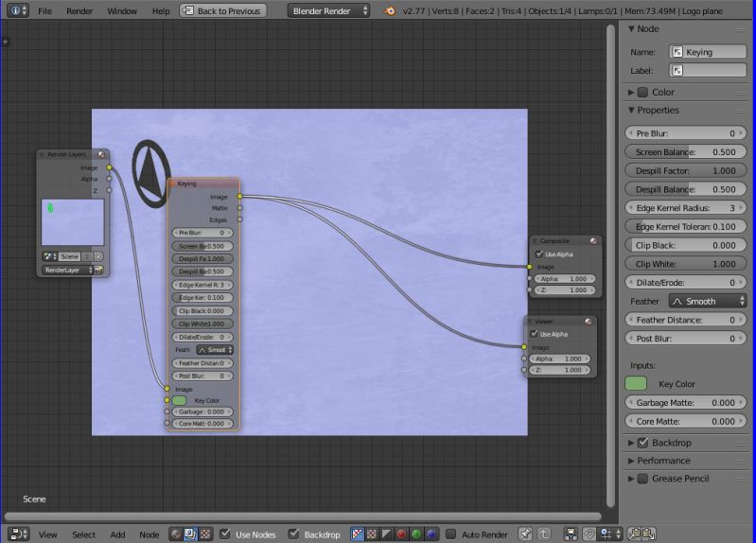This screenshot has width=756, height=543.
Task: Toggle preview sphere icon on Render Layers node
Action: pyautogui.click(x=101, y=154)
